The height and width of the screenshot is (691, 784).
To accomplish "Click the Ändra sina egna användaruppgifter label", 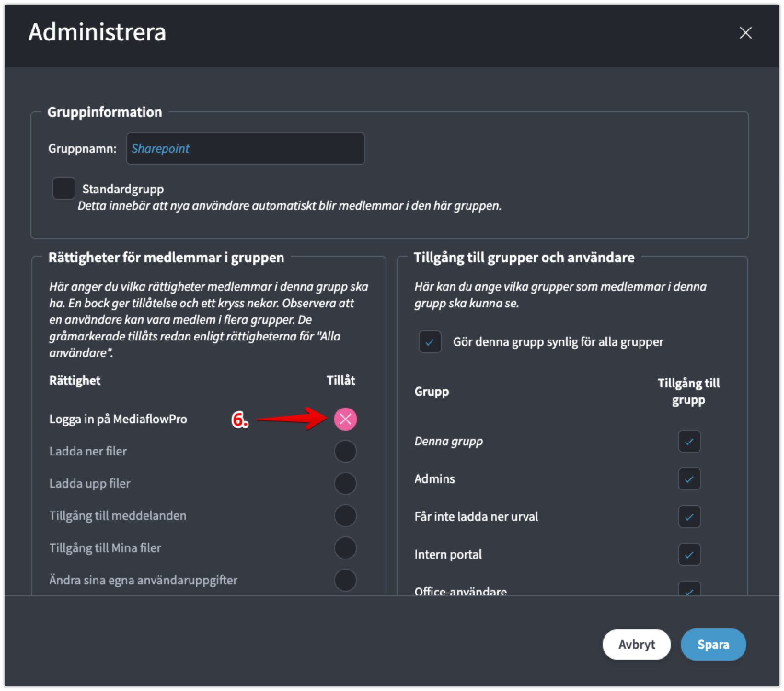I will tap(143, 580).
